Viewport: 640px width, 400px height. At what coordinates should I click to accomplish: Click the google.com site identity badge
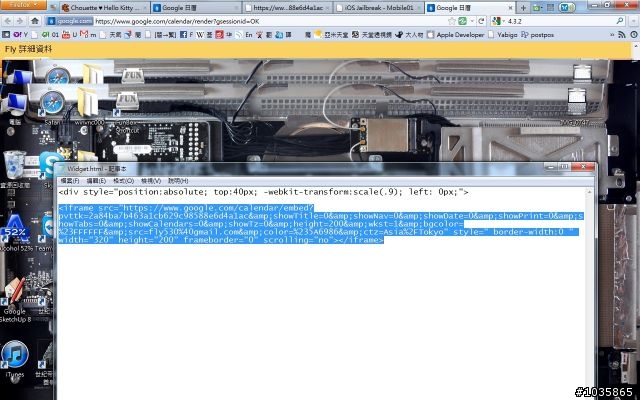pos(70,21)
